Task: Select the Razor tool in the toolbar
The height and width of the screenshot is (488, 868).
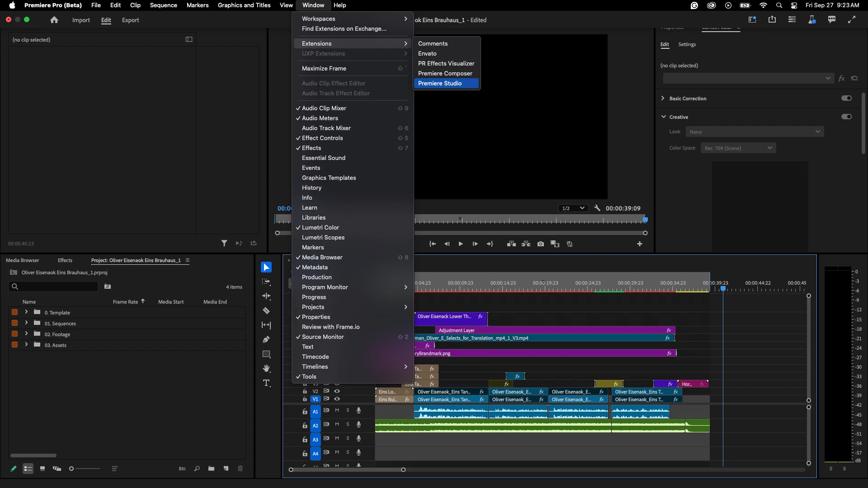Action: pos(266,311)
